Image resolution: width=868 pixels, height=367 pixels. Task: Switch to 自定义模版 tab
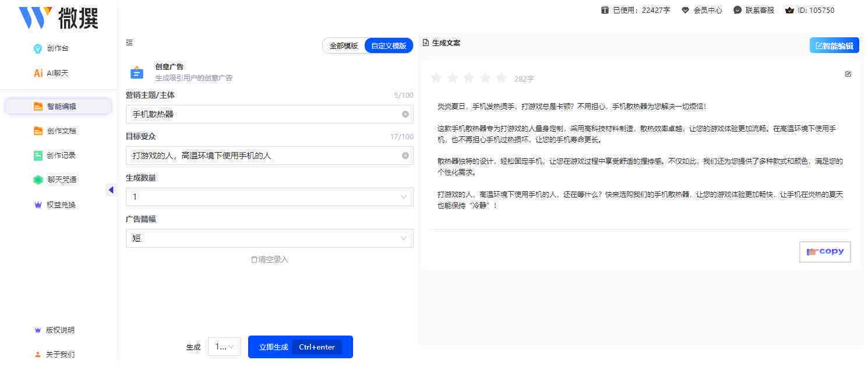[389, 45]
